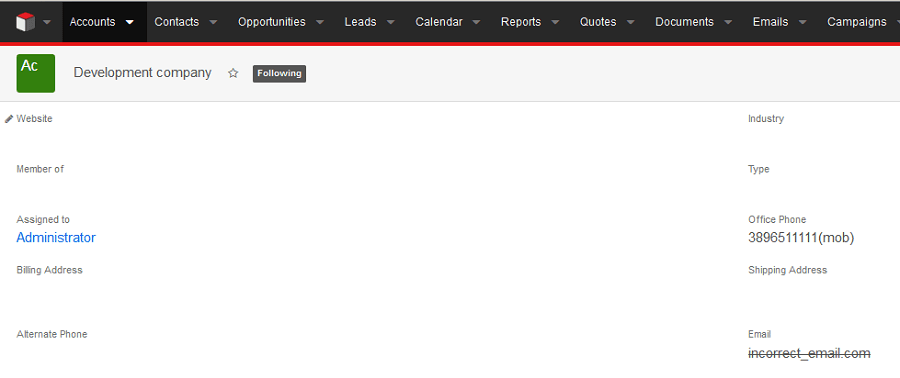Viewport: 900px width, 378px height.
Task: Click the Member of field label
Action: pyautogui.click(x=40, y=169)
